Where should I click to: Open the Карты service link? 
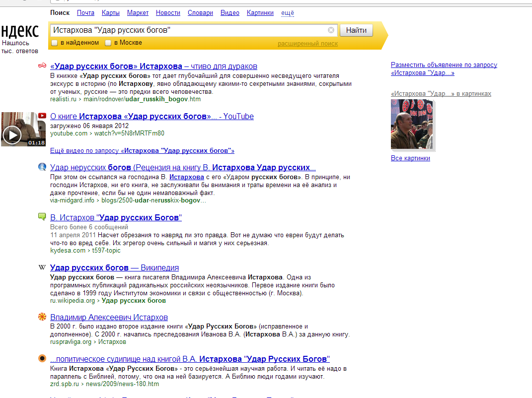111,13
